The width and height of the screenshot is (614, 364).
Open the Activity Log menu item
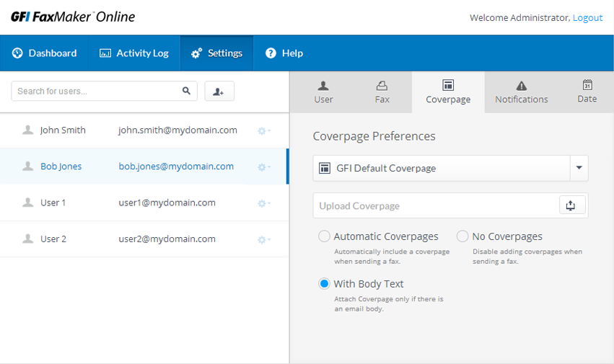coord(134,53)
